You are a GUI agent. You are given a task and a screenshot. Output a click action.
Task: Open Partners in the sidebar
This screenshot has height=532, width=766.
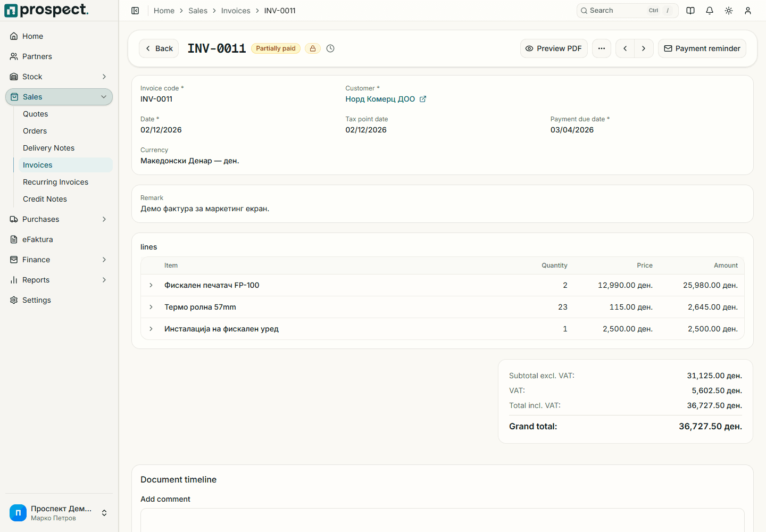tap(59, 56)
